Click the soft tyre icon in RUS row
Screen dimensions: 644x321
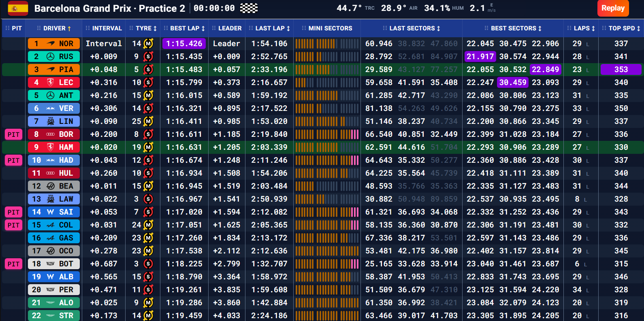click(149, 56)
